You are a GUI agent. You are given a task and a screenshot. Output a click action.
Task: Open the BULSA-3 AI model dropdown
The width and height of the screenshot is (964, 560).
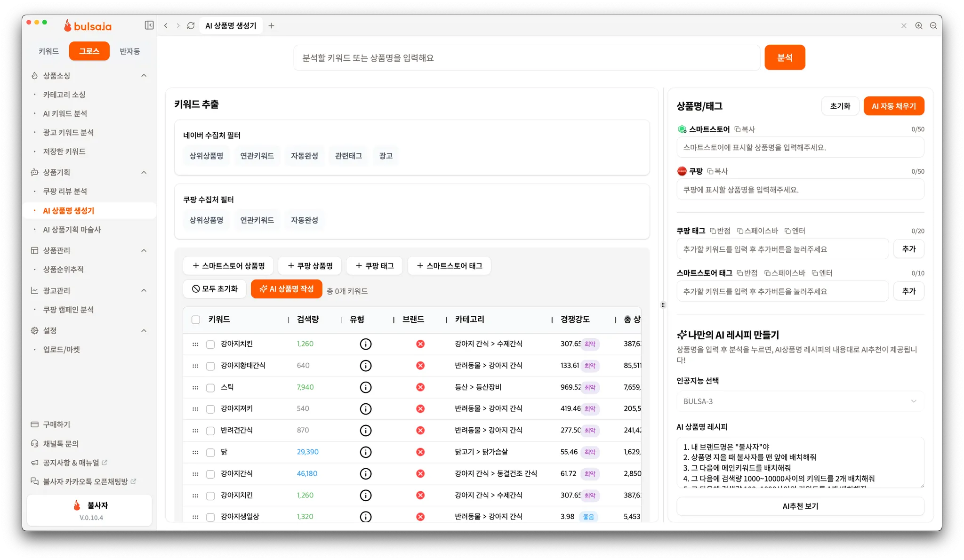pyautogui.click(x=800, y=401)
